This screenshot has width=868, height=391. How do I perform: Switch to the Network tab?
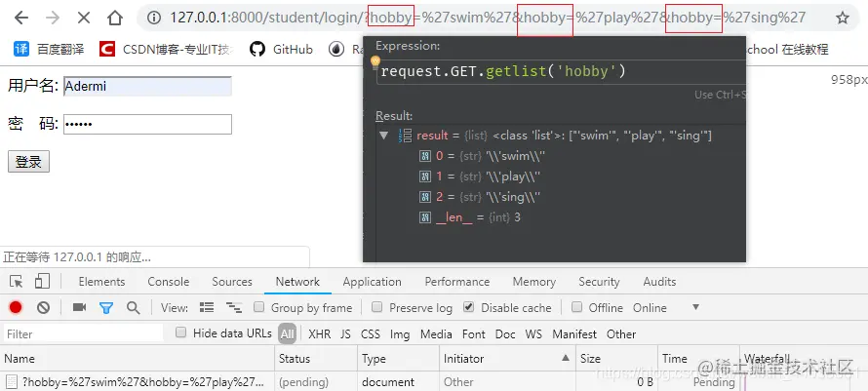pos(297,282)
